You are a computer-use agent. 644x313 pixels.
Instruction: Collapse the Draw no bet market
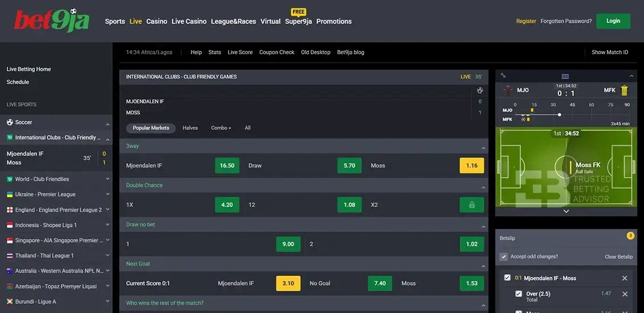coord(483,227)
